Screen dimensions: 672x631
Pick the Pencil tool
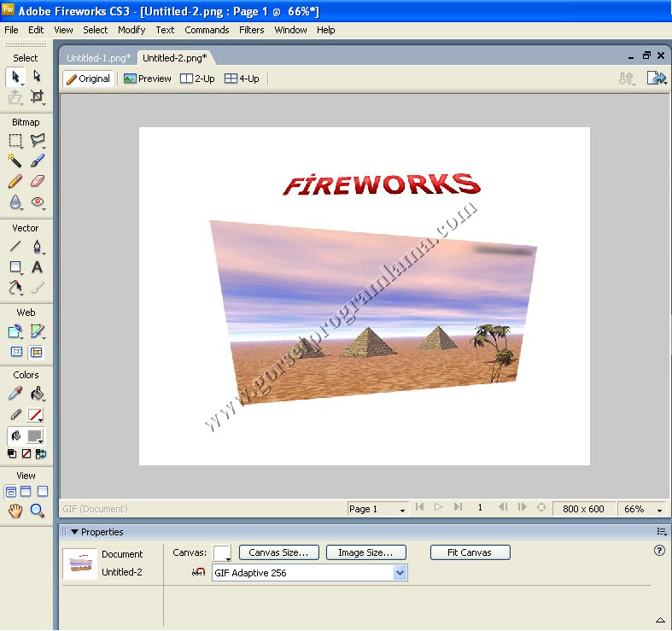[x=15, y=181]
